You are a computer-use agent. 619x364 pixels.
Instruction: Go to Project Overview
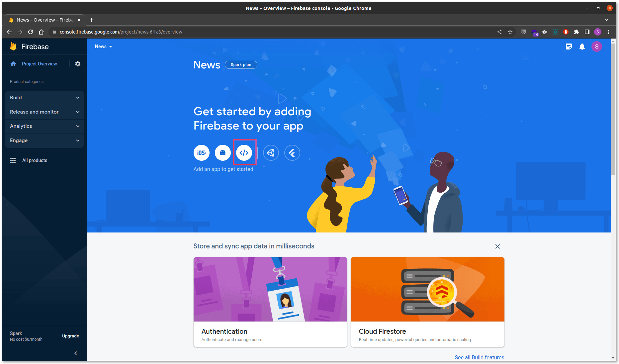pyautogui.click(x=39, y=64)
